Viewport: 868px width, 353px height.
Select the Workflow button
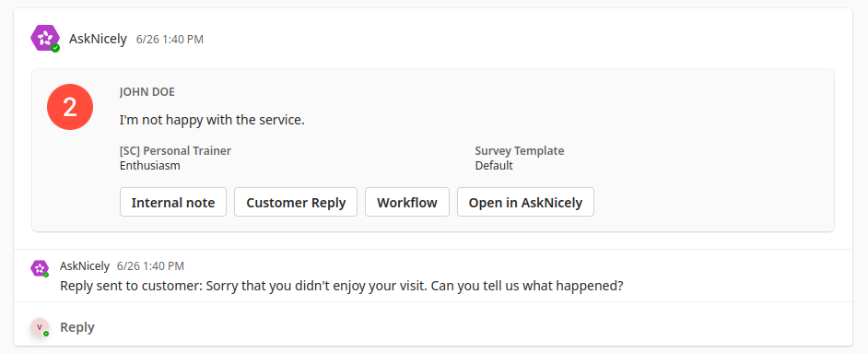(x=407, y=202)
